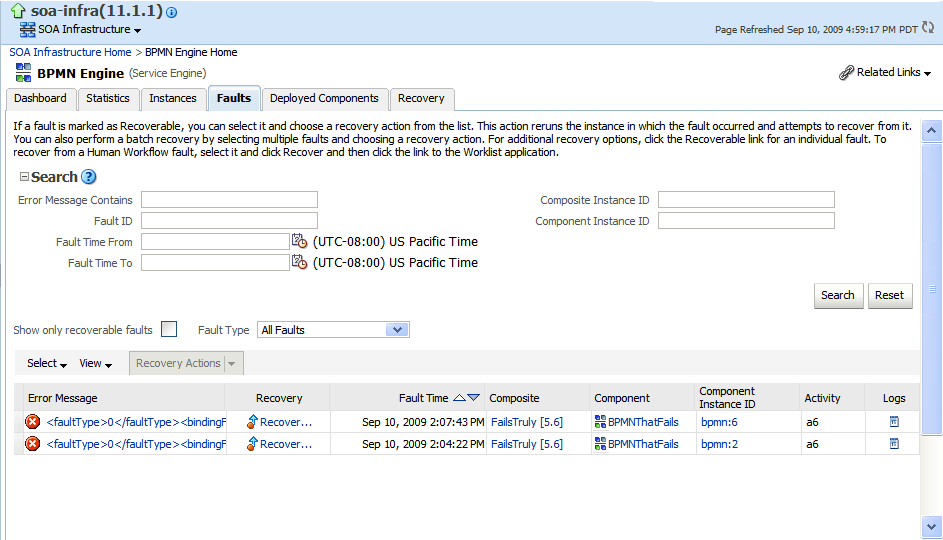Click the SOA Infrastructure icon in header
Image resolution: width=943 pixels, height=540 pixels.
click(x=27, y=29)
